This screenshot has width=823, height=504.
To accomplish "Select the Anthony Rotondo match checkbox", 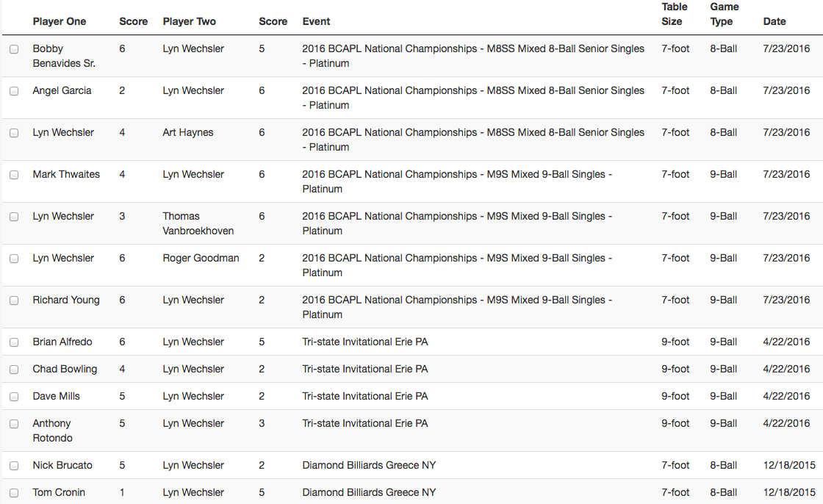I will tap(14, 424).
